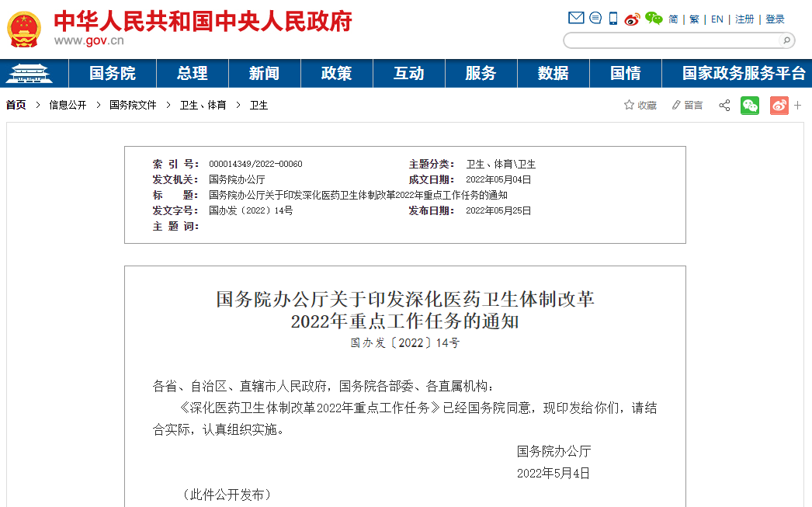Screen dimensions: 812x507
Task: Click the search magnifier icon
Action: (x=786, y=40)
